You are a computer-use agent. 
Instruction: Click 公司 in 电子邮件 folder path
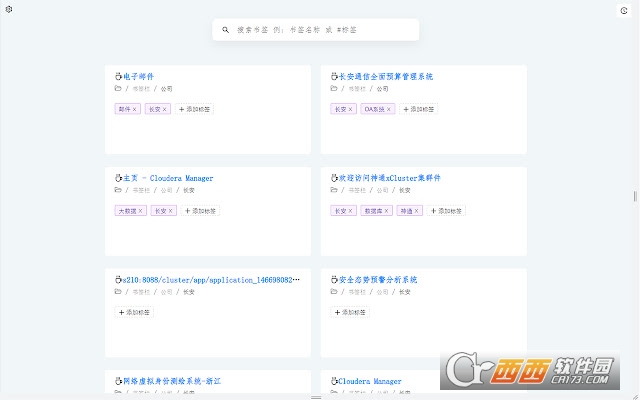166,89
